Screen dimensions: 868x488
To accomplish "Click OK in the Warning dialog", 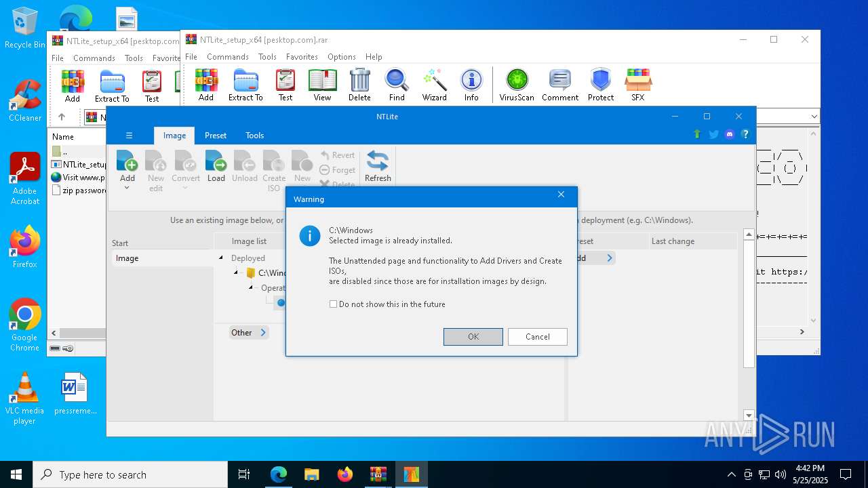I will pyautogui.click(x=473, y=337).
